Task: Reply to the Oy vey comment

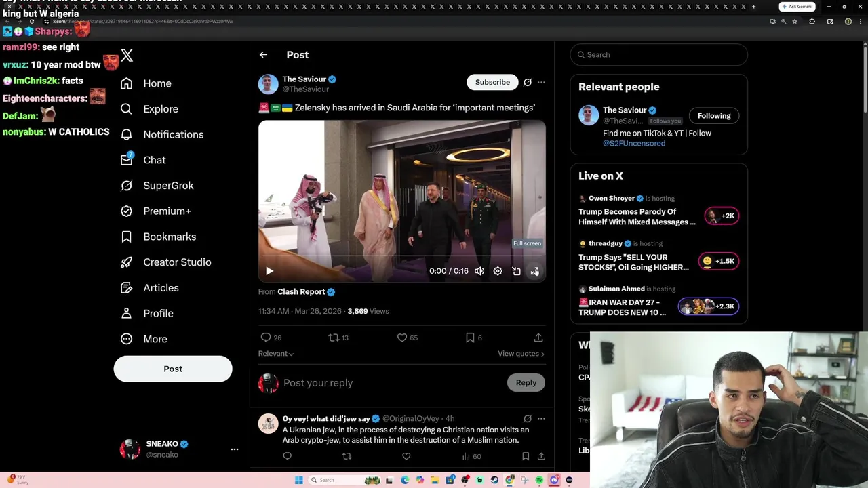Action: tap(287, 456)
